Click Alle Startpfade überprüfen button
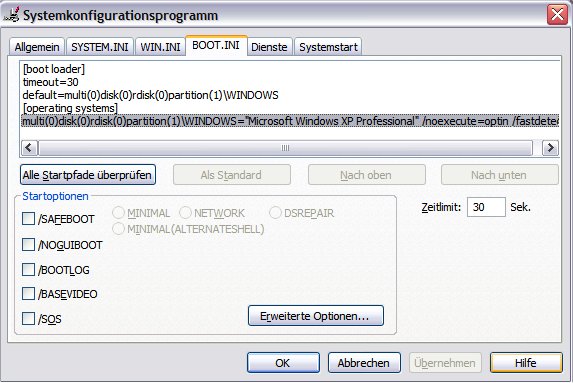 coord(88,175)
